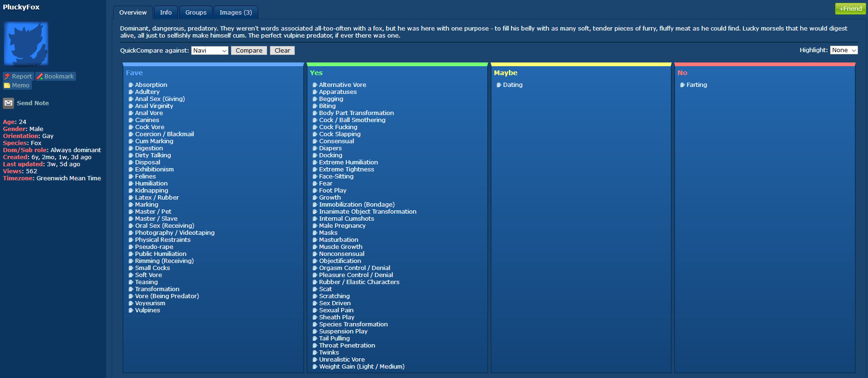Click the Muscle Growth entry

click(x=341, y=247)
